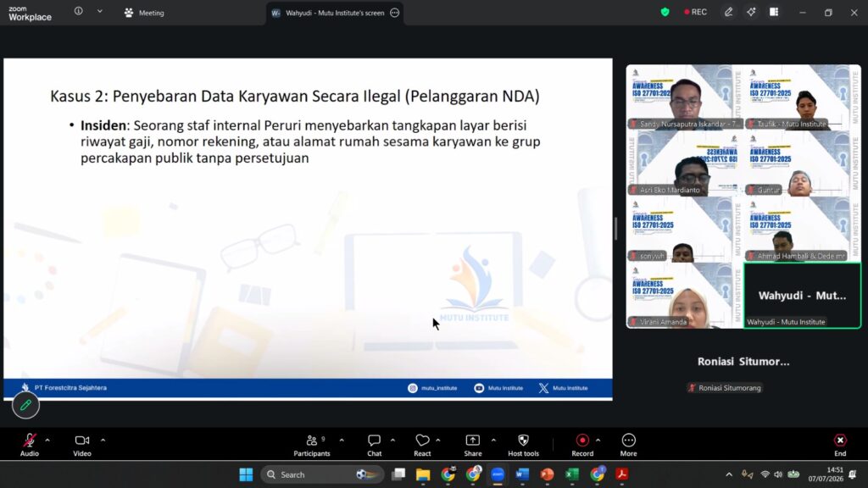Click the meeting info icon

coord(79,11)
